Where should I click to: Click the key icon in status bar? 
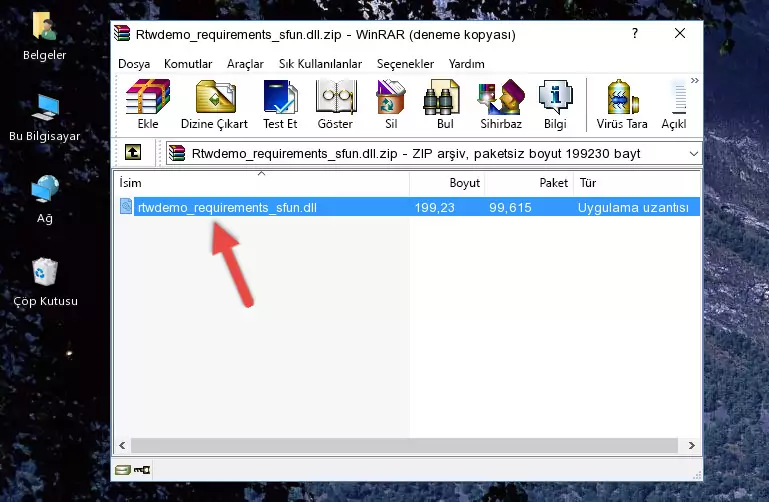tap(142, 470)
